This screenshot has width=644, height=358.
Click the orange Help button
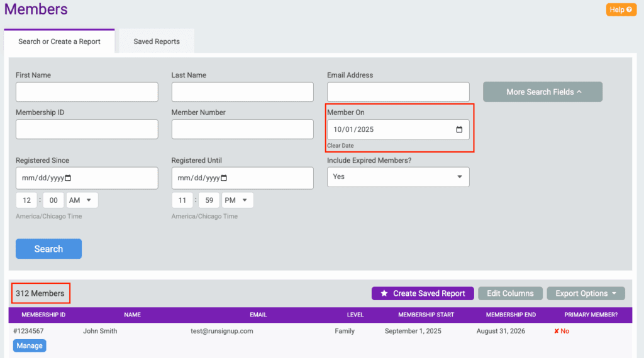(x=621, y=10)
